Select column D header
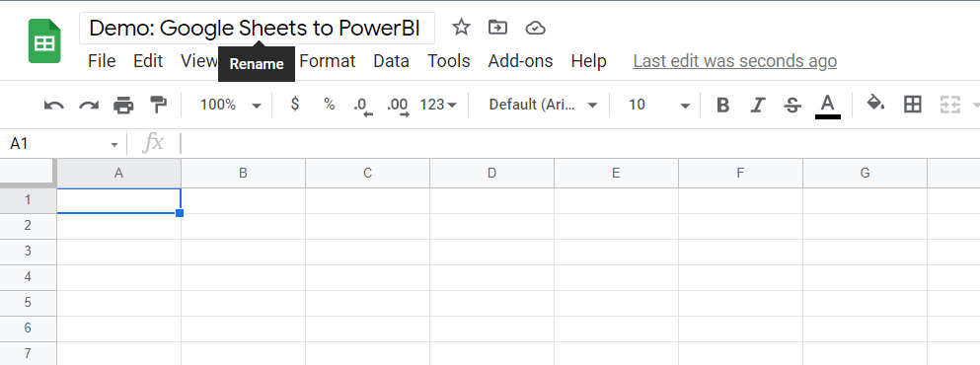980x365 pixels. 491,173
